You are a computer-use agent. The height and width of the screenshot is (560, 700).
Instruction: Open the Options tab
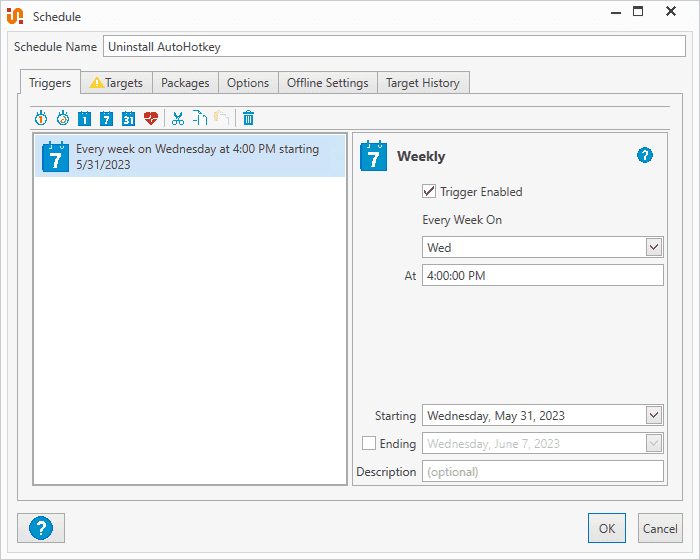click(248, 83)
